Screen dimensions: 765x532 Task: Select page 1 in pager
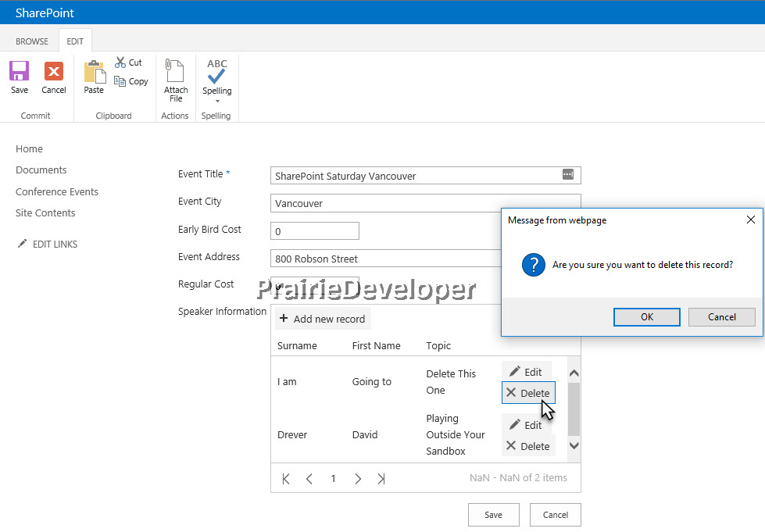coord(333,479)
